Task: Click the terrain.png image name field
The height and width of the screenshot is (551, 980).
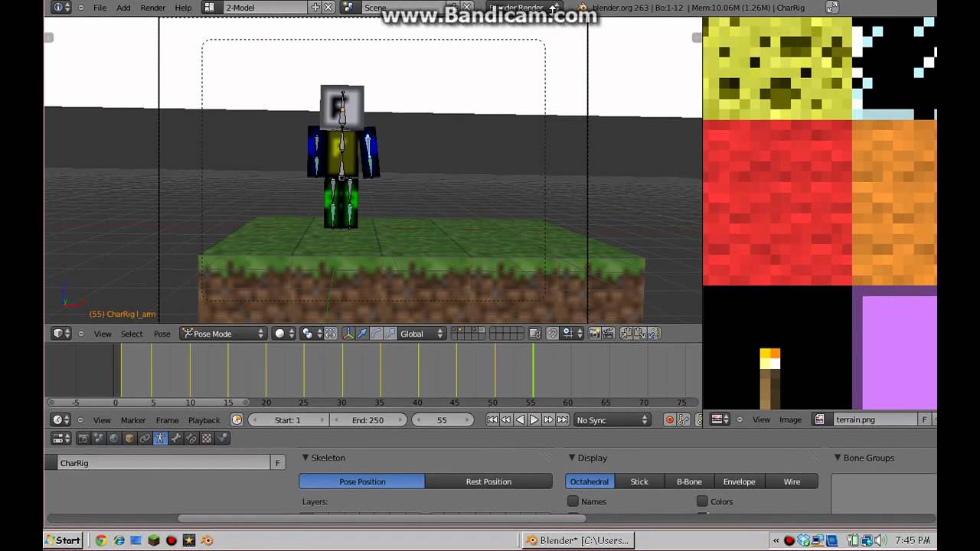Action: click(x=875, y=419)
